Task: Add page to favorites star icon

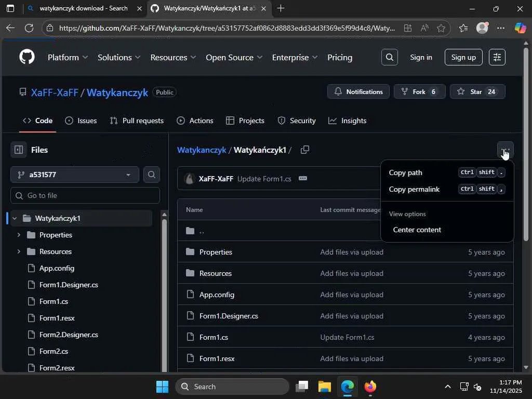Action: tap(441, 28)
